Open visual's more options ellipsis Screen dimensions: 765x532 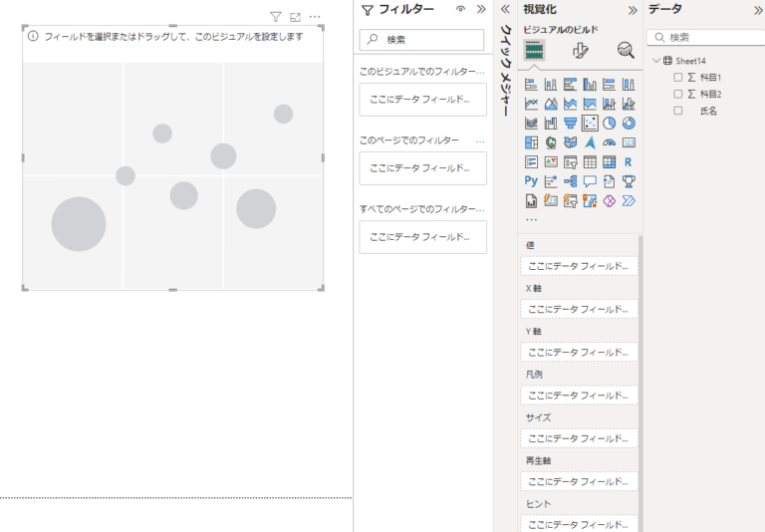(x=315, y=17)
